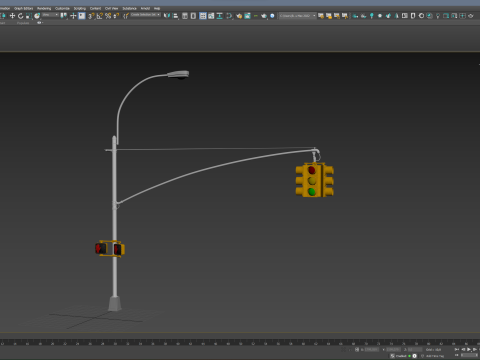Click the light bulb icon in right toolbar

pyautogui.click(x=438, y=16)
